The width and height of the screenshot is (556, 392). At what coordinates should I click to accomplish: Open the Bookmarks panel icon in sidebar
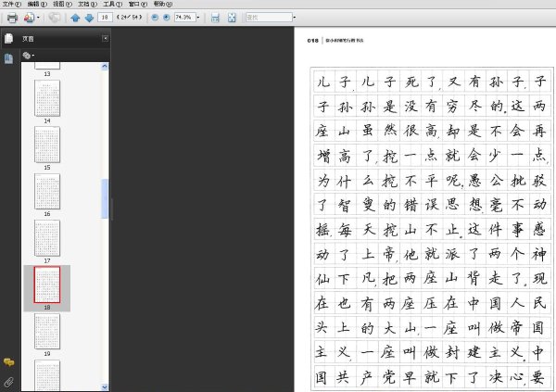[x=9, y=58]
